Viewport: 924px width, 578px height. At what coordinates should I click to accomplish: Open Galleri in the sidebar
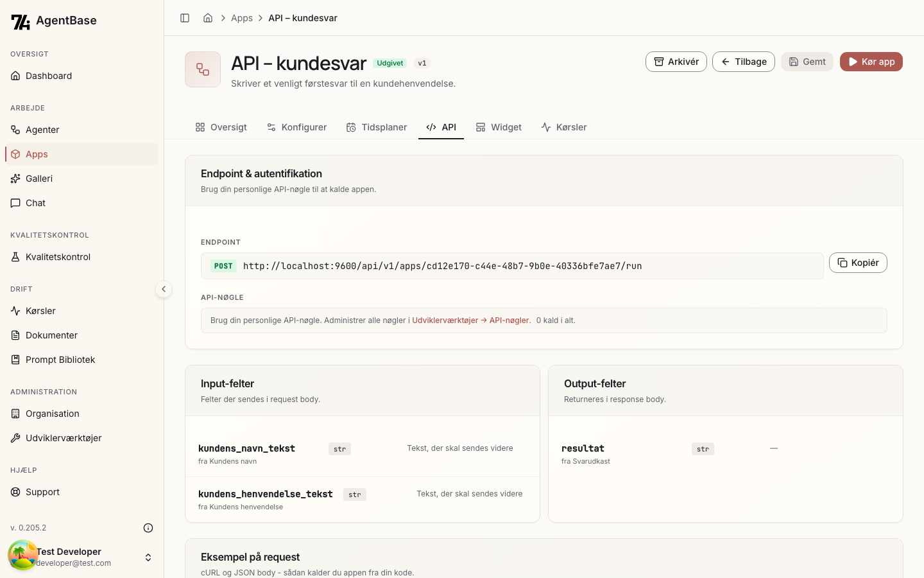point(81,179)
